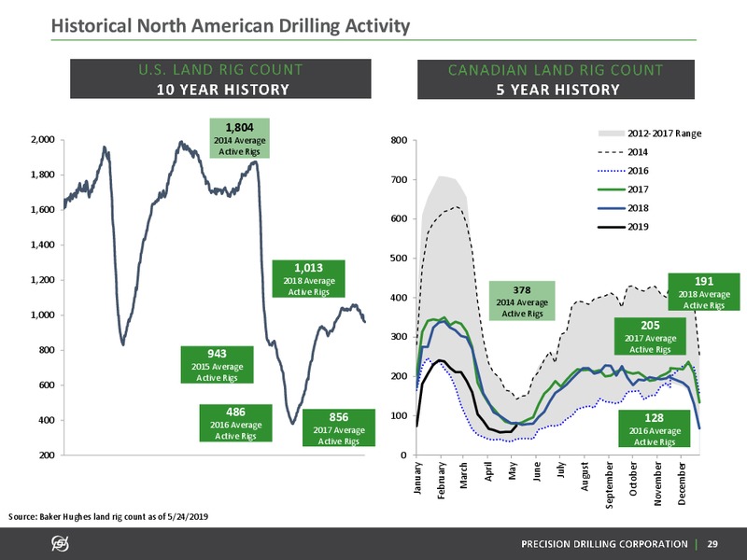
Task: Click the green '2017' legend entry
Action: (x=623, y=189)
